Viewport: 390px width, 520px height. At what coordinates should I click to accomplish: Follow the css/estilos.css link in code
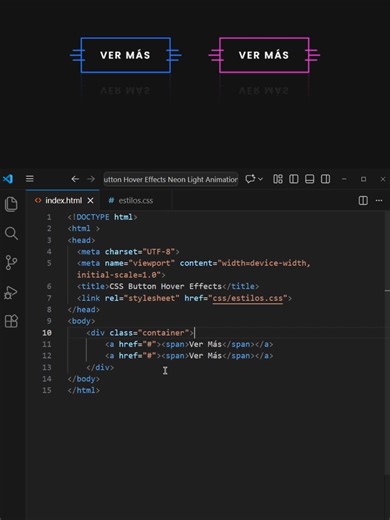click(x=248, y=298)
